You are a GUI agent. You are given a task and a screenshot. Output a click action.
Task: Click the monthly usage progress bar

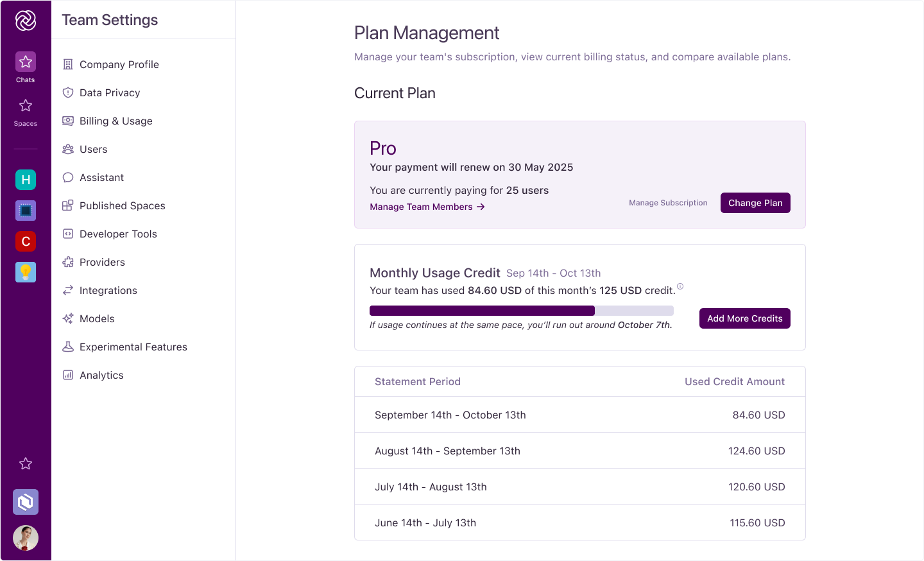pyautogui.click(x=521, y=310)
